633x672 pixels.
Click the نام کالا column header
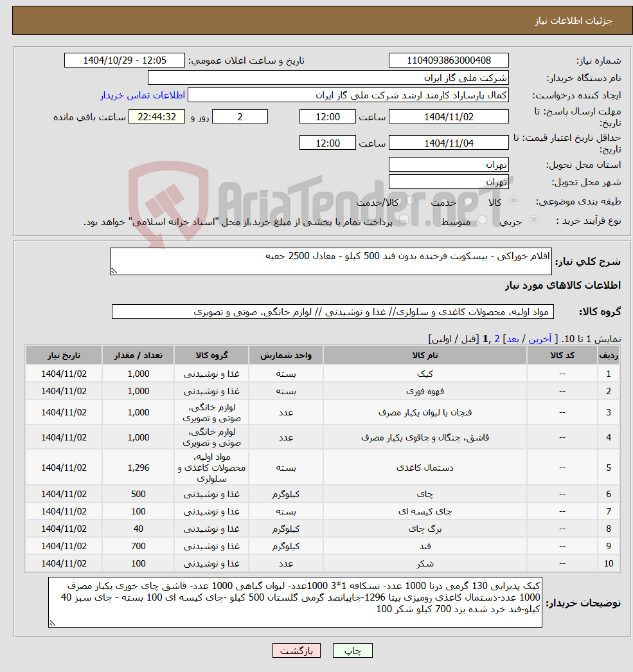[x=425, y=355]
